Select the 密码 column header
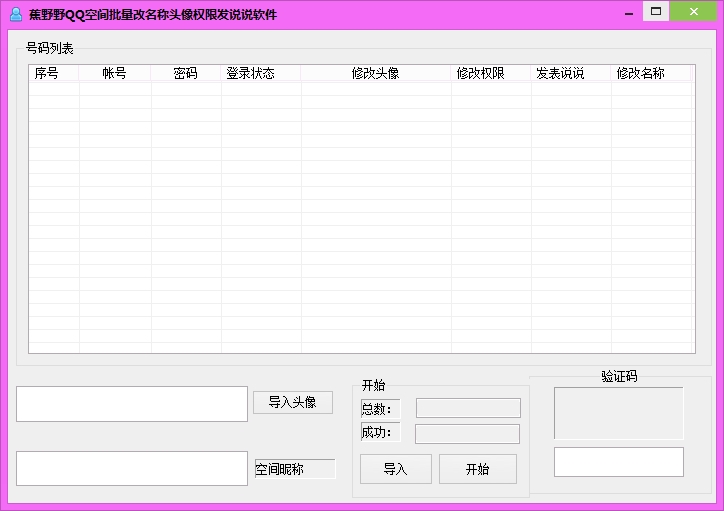Screen dimensions: 724x511 pos(186,74)
